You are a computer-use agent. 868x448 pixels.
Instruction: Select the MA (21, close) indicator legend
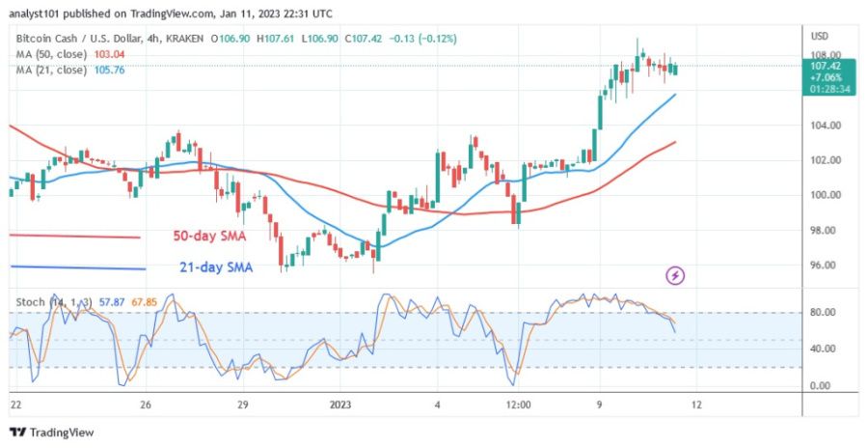54,70
